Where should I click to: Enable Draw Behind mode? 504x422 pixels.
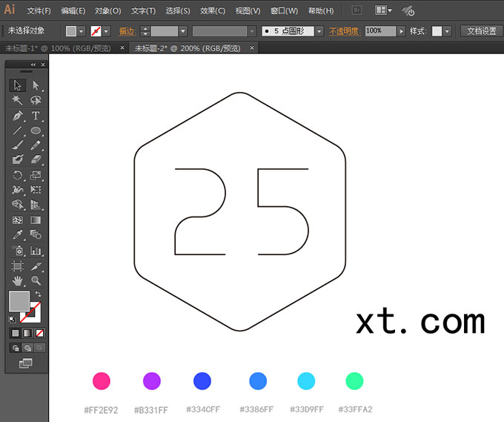pos(27,348)
